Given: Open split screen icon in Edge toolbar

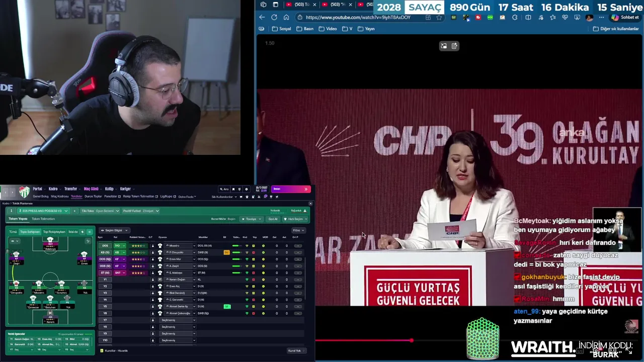Looking at the screenshot, I should pyautogui.click(x=528, y=17).
